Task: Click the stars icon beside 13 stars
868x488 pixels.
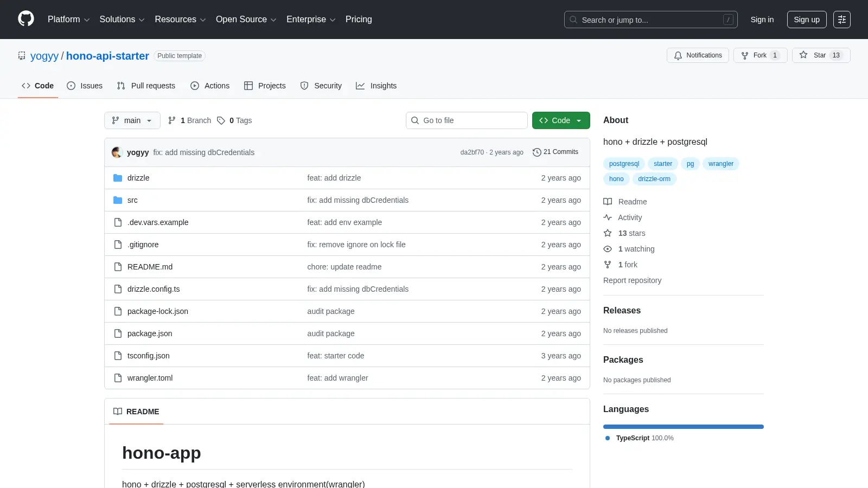Action: tap(608, 233)
